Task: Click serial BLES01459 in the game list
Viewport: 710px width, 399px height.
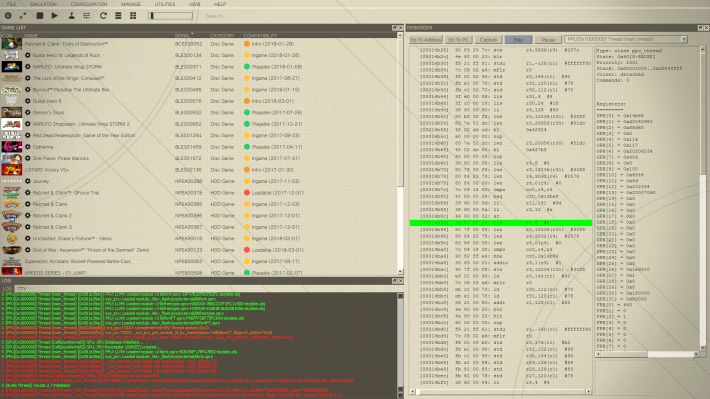Action: pyautogui.click(x=188, y=147)
